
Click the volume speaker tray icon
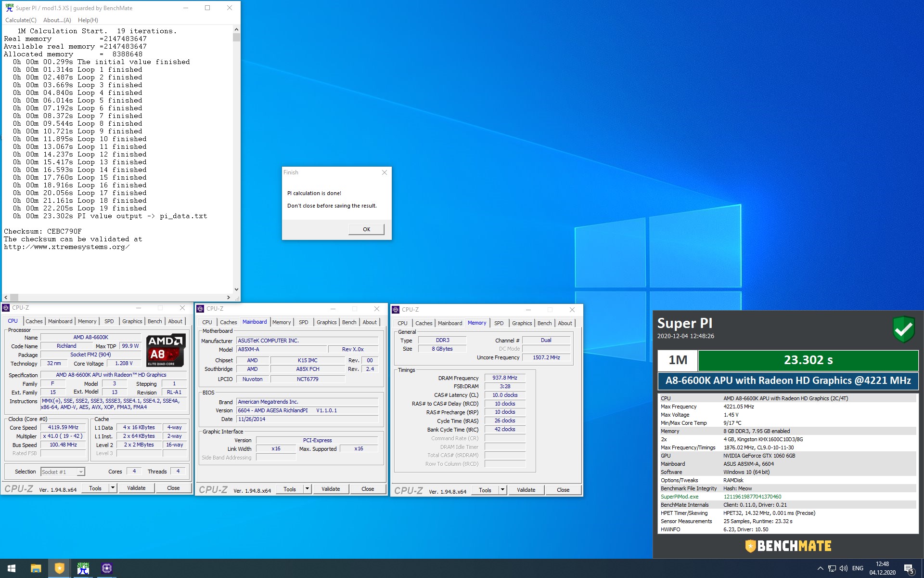(843, 568)
